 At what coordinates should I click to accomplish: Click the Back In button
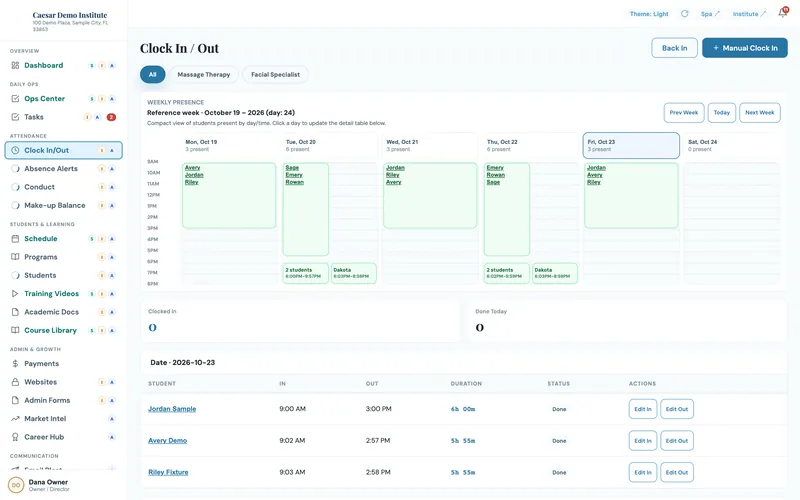pyautogui.click(x=674, y=48)
